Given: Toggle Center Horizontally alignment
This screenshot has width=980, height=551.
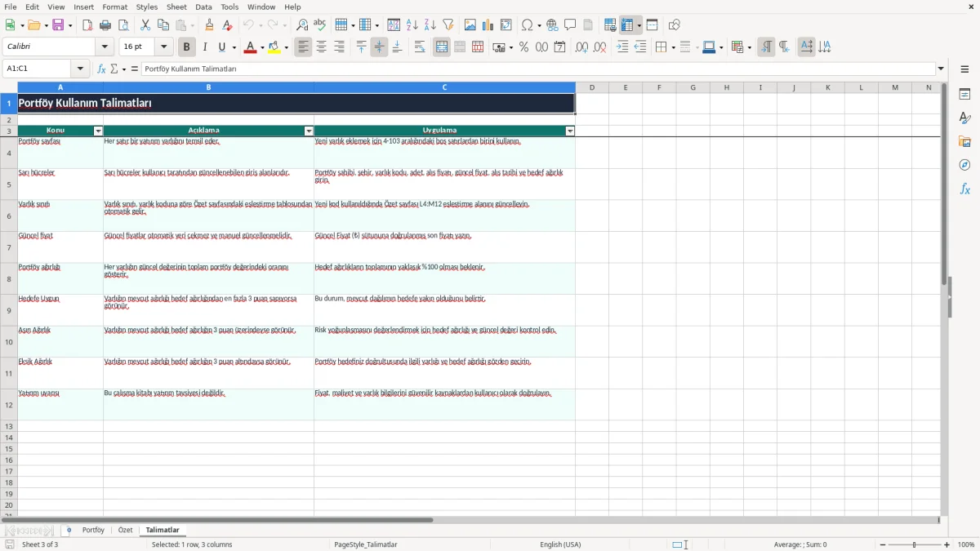Looking at the screenshot, I should click(321, 47).
